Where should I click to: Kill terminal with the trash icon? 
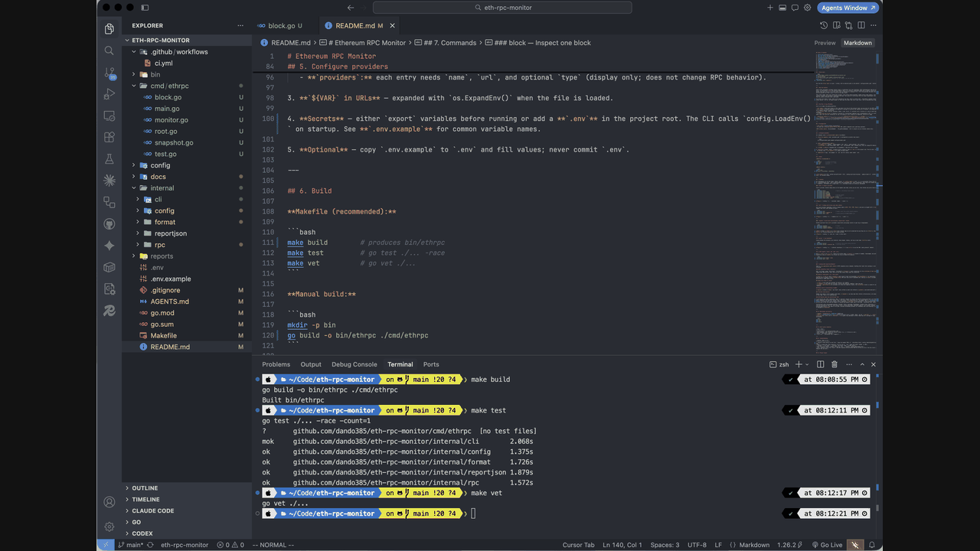835,364
